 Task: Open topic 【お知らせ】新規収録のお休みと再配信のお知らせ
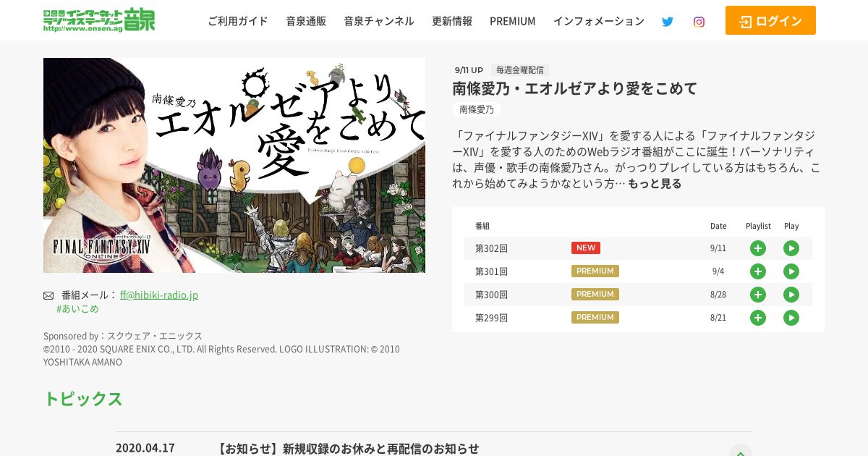tap(348, 449)
